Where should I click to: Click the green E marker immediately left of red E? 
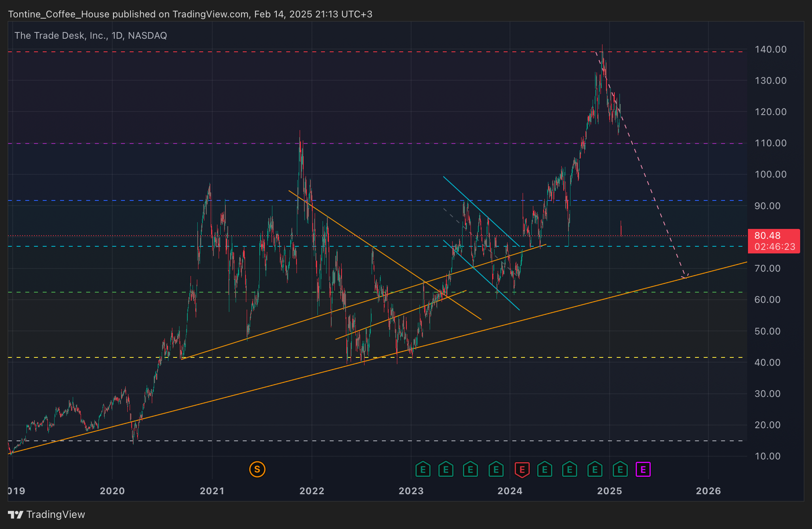point(496,470)
